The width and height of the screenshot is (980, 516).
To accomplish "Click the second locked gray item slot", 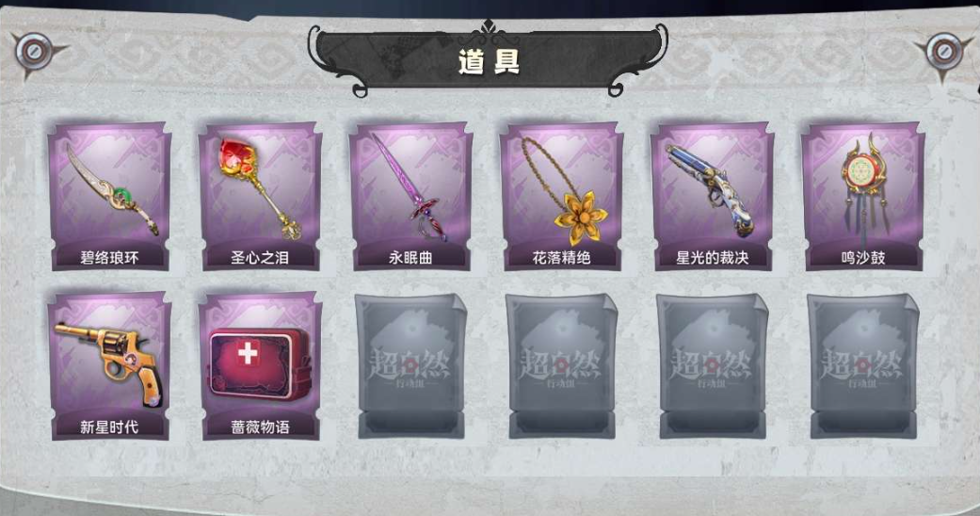I will pyautogui.click(x=562, y=366).
